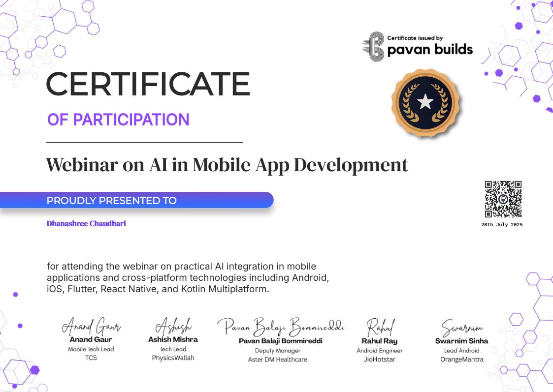The height and width of the screenshot is (392, 553).
Task: Click the 'PhysicsWallah' company label
Action: [173, 358]
